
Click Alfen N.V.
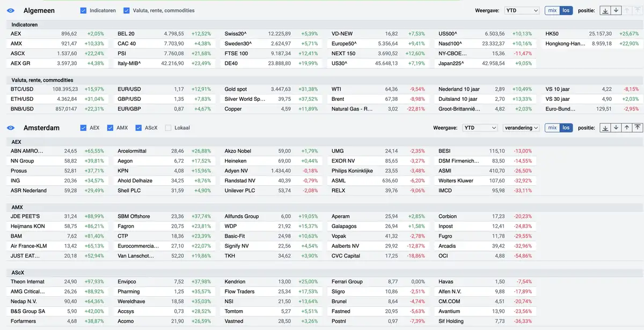pyautogui.click(x=450, y=291)
